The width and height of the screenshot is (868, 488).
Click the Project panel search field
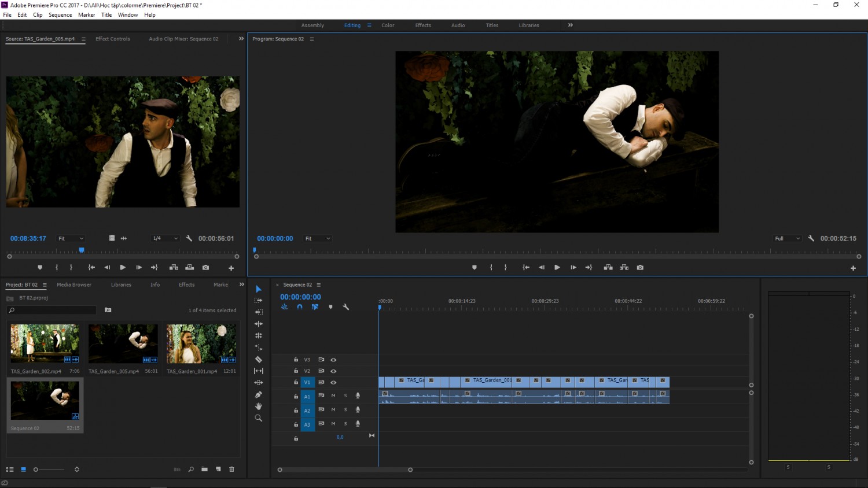click(x=52, y=310)
